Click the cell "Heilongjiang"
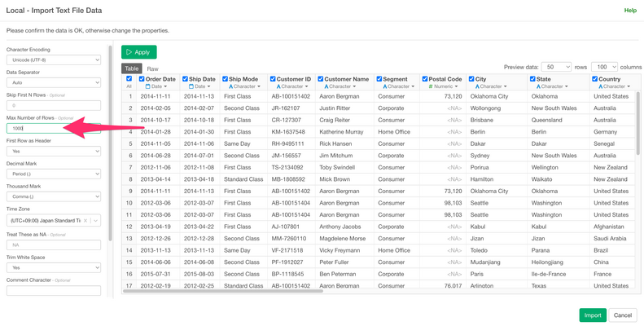This screenshot has height=326, width=644. 547,262
